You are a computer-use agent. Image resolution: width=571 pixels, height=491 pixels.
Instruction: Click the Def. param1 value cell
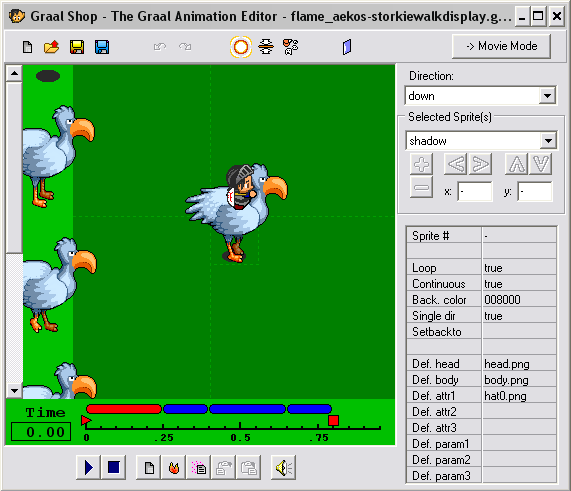coord(519,444)
